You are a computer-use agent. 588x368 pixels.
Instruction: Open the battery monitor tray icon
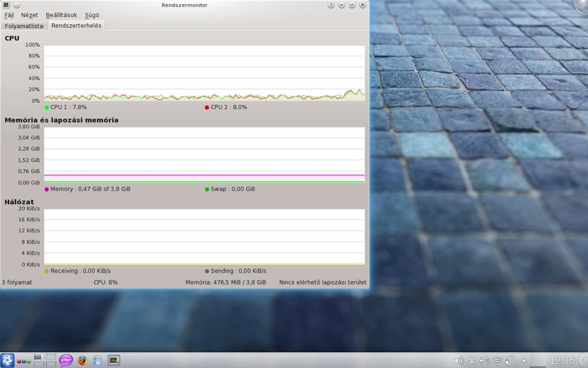click(x=510, y=361)
